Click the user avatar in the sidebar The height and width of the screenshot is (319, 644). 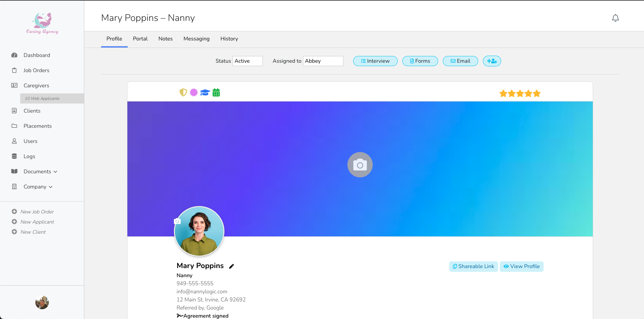coord(42,302)
